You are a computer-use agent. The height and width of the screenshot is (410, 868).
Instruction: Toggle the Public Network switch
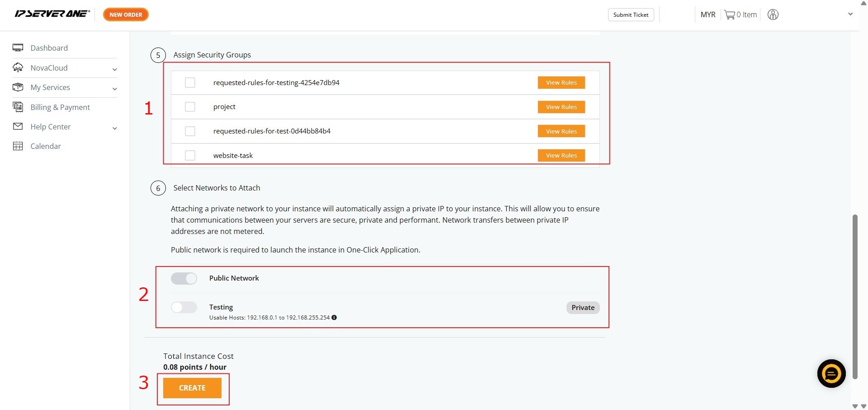click(184, 278)
